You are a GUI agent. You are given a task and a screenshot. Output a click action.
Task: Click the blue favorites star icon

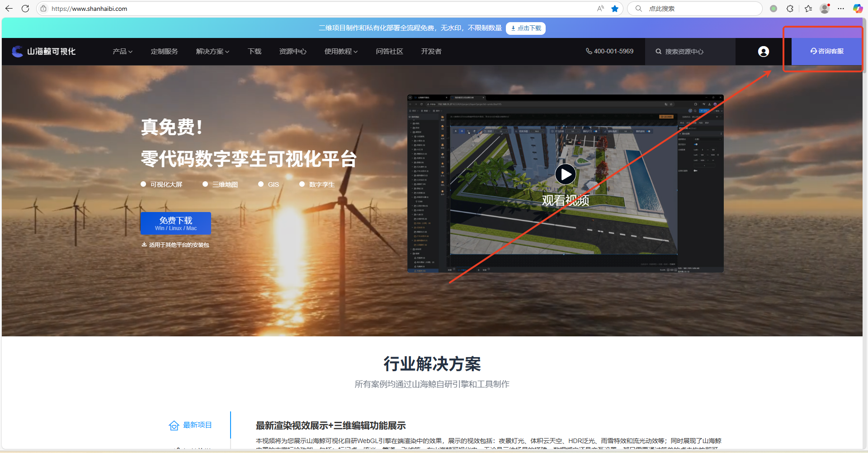[615, 9]
